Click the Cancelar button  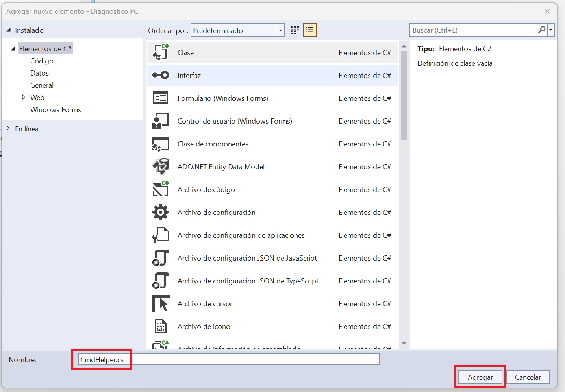(528, 377)
